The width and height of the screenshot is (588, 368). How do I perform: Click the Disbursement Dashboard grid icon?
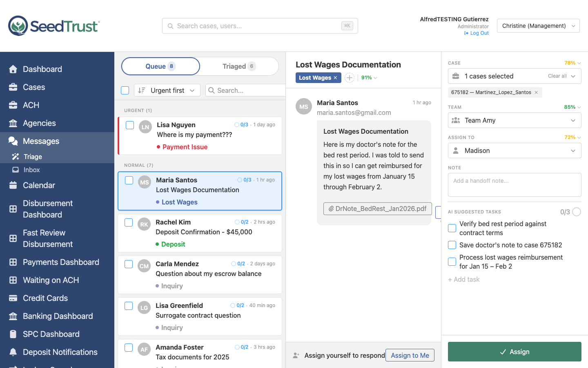coord(13,209)
